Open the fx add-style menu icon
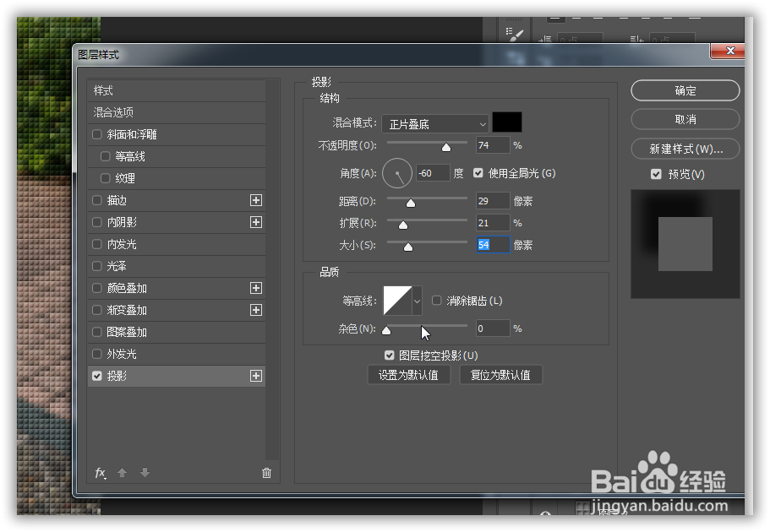The height and width of the screenshot is (532, 770). [x=101, y=473]
